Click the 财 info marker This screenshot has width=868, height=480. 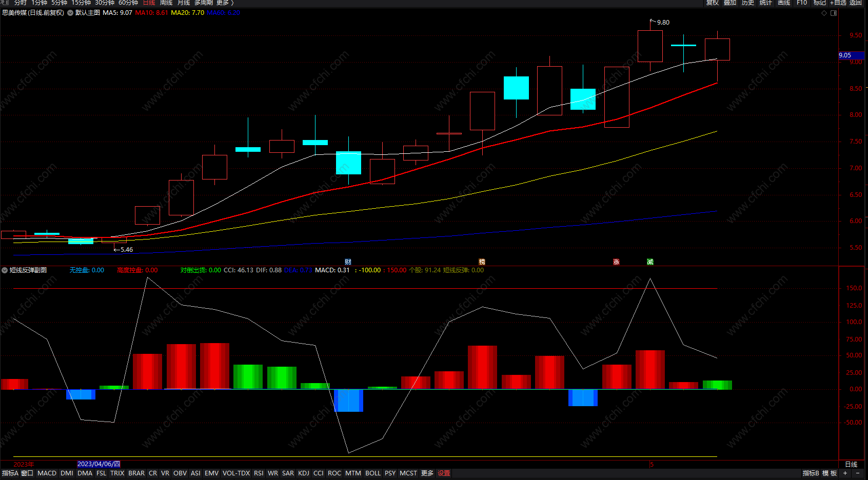(348, 262)
